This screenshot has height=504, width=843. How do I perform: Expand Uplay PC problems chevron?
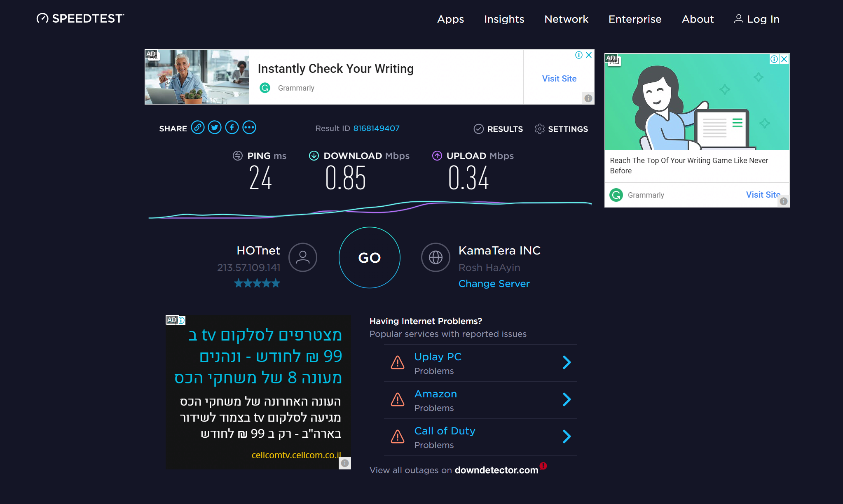(567, 362)
